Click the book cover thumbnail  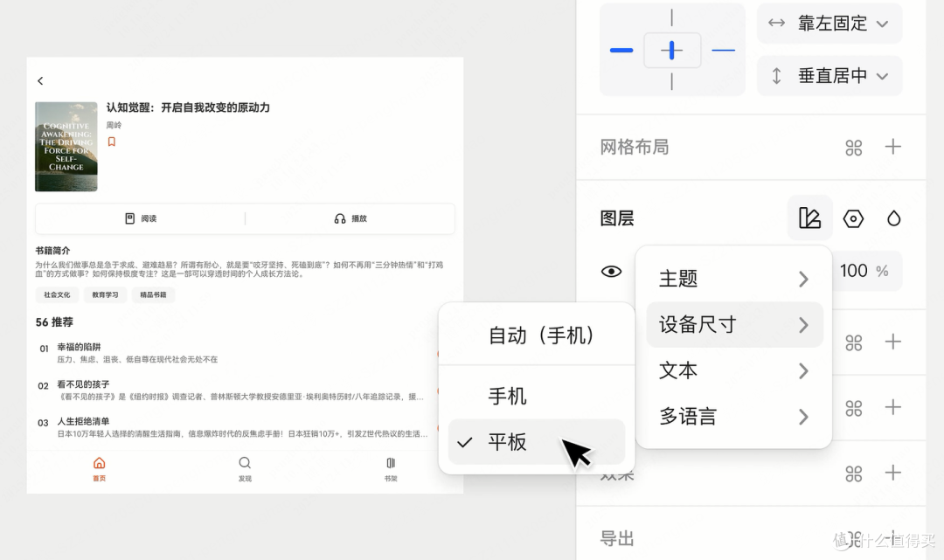(66, 147)
